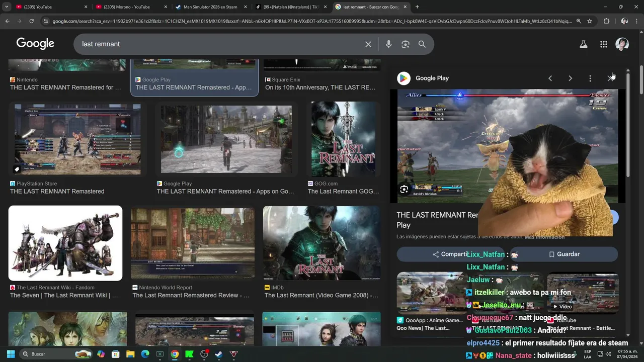Open the Kick app from the taskbar
Image resolution: width=644 pixels, height=362 pixels.
(x=189, y=354)
